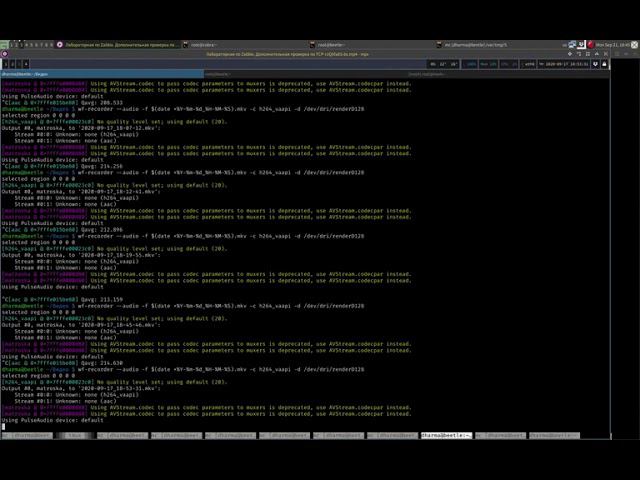Select the active dharma@beetle ~/Видео terminal tab
640x480 pixels.
pos(102,74)
